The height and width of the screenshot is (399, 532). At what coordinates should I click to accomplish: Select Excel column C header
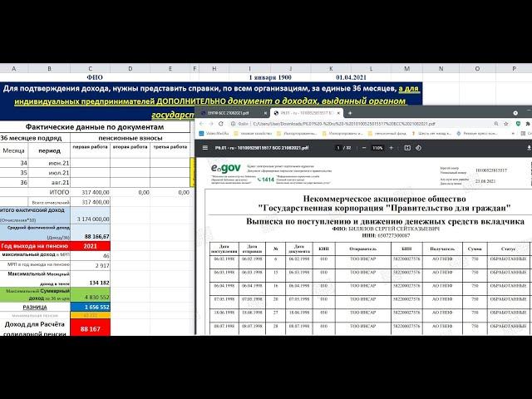(x=91, y=68)
